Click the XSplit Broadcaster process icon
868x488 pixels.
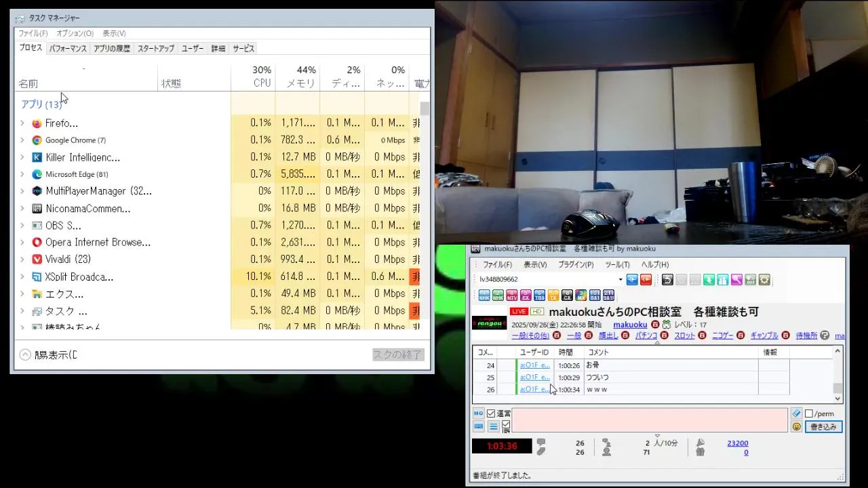[37, 277]
